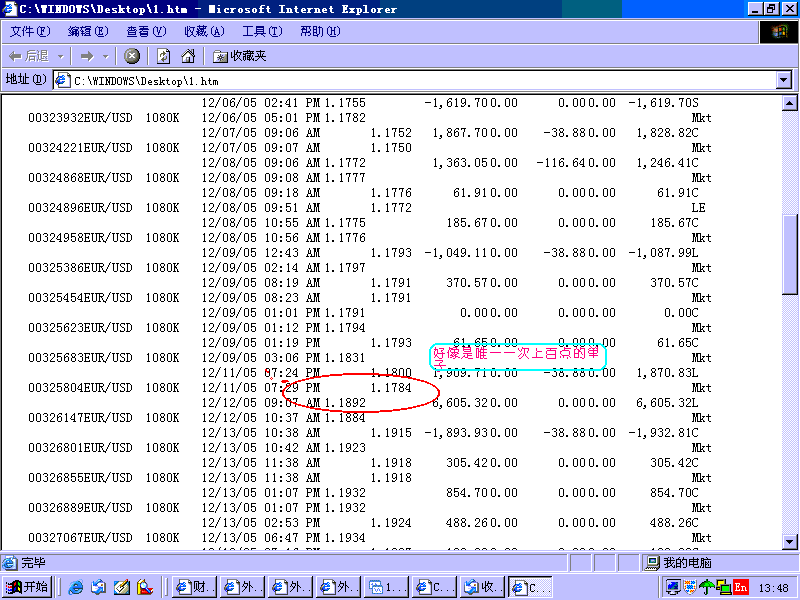Open the 工具(T) menu
The width and height of the screenshot is (800, 600).
[x=262, y=32]
